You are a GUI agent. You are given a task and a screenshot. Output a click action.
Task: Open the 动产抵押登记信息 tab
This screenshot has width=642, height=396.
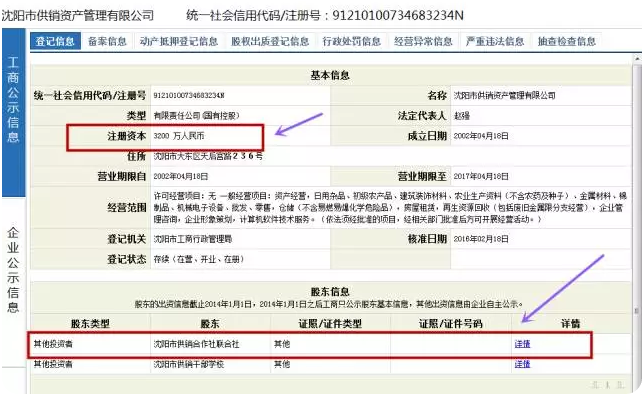[179, 41]
